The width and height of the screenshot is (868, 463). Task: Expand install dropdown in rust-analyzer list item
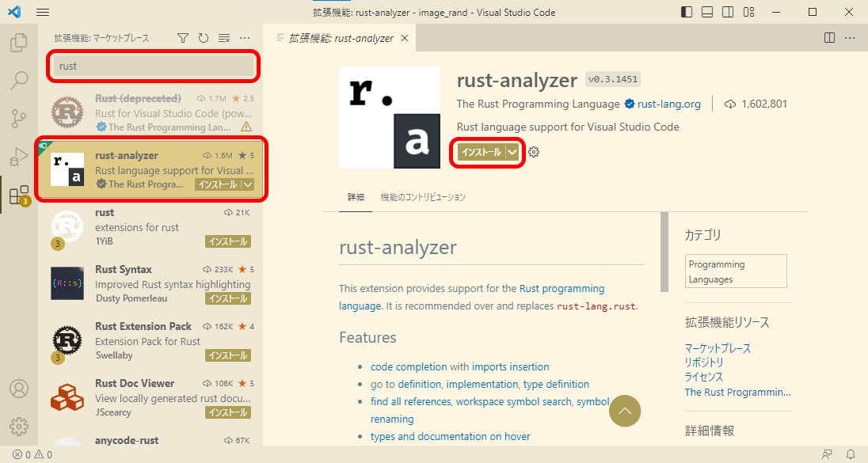[x=248, y=184]
